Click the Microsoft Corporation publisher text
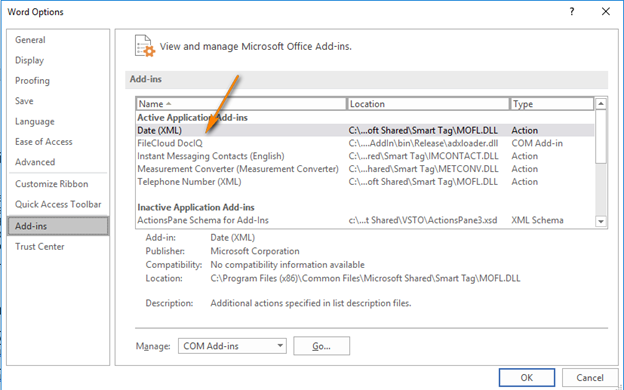 click(x=255, y=251)
